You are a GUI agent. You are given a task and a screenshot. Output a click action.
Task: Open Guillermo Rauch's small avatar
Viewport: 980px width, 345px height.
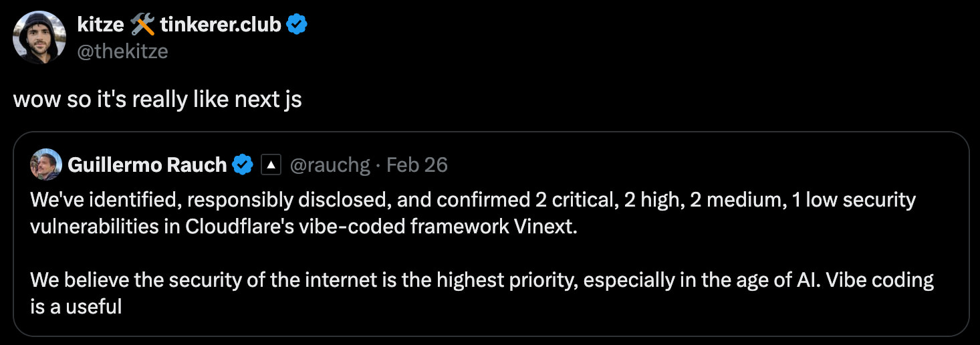pyautogui.click(x=46, y=164)
